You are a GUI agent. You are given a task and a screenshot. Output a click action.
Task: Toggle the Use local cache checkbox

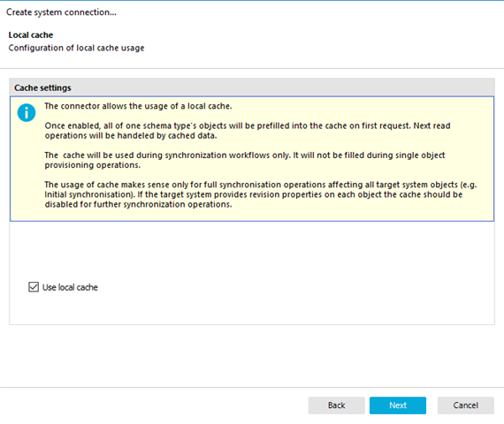click(x=34, y=287)
